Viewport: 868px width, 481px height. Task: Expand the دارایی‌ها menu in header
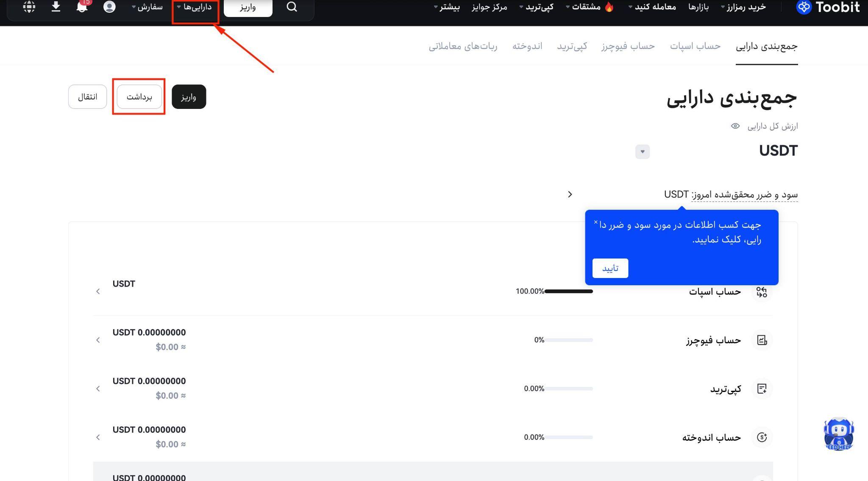[x=195, y=7]
